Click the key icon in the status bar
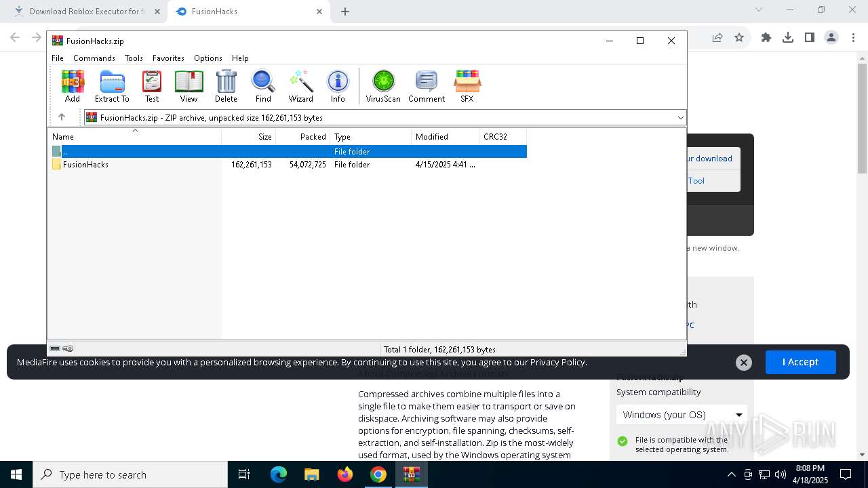 coord(68,348)
